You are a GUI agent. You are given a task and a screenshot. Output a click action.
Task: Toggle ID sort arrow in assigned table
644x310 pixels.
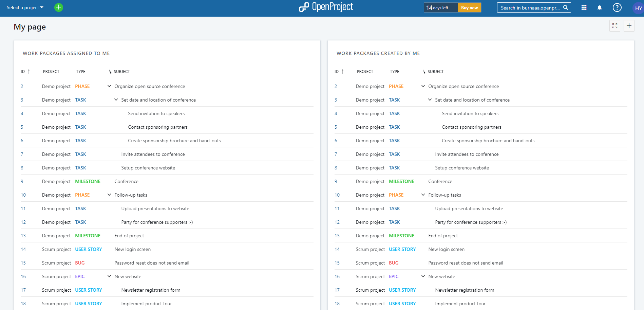(x=29, y=71)
